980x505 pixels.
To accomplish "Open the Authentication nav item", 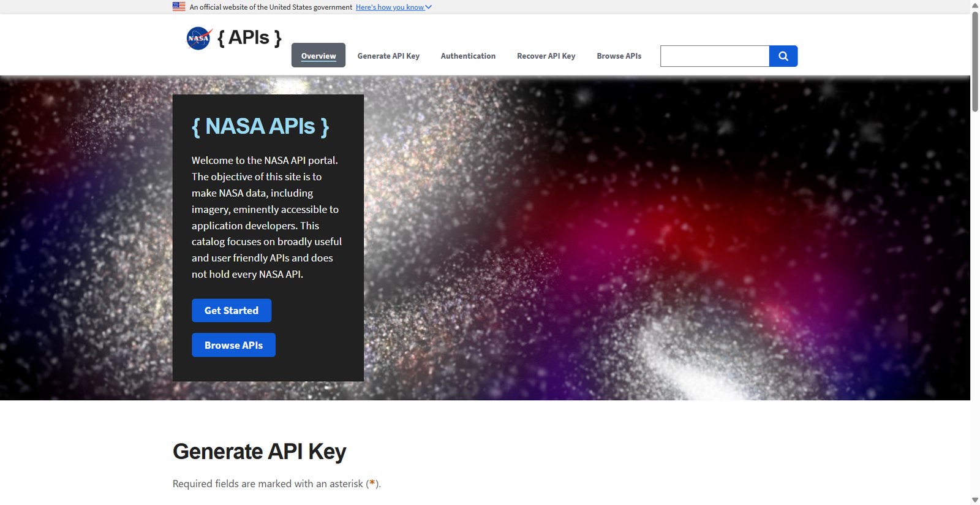I will (x=468, y=56).
